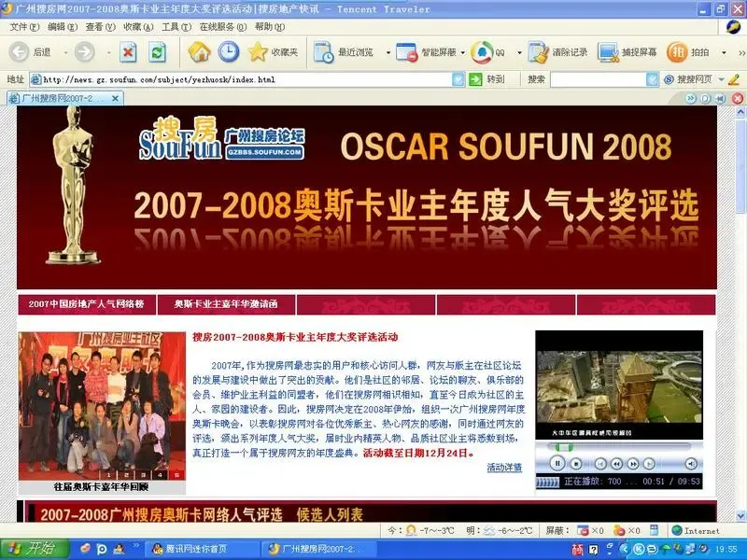Expand 最近浏览 dropdown arrow
This screenshot has width=747, height=560.
pos(388,52)
